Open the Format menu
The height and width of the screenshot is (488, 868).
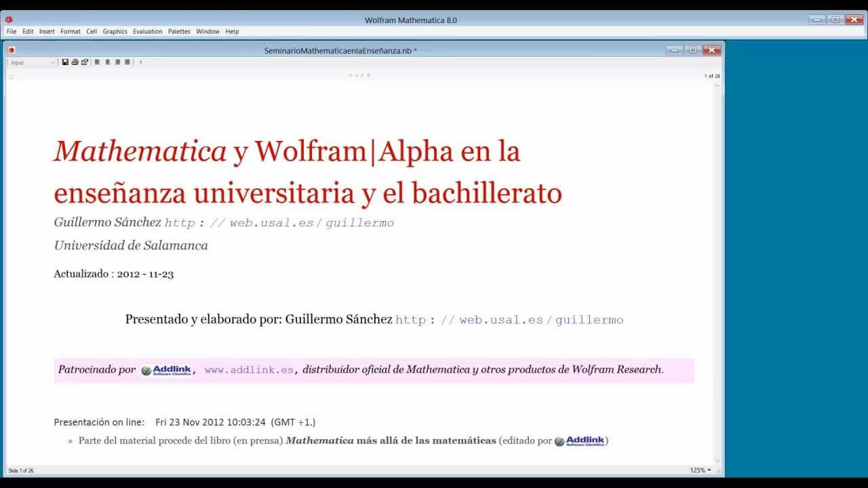[71, 31]
